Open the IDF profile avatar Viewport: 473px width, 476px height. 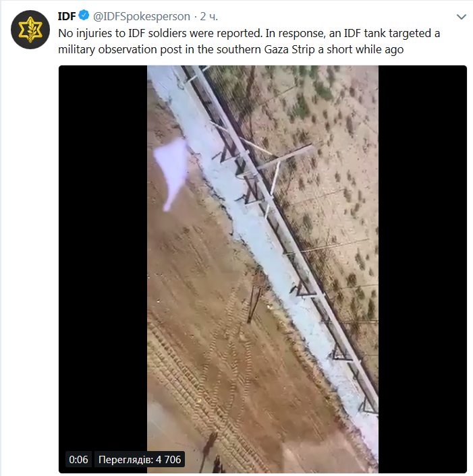(x=30, y=30)
